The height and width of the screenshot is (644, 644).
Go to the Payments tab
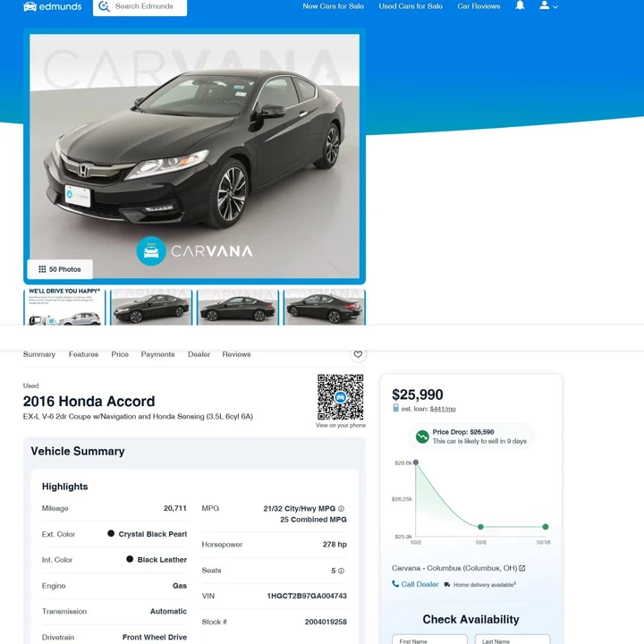pyautogui.click(x=157, y=354)
